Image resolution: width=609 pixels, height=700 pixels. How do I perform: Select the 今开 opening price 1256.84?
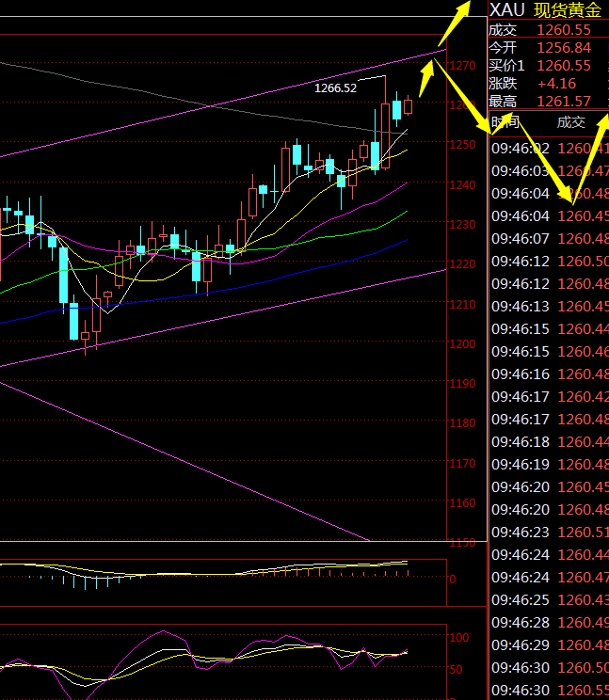tap(564, 48)
